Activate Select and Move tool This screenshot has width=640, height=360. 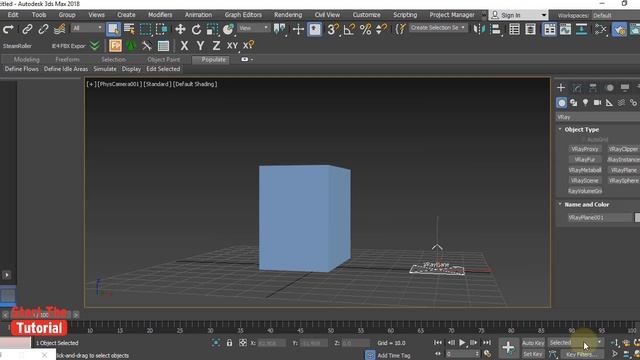click(180, 29)
